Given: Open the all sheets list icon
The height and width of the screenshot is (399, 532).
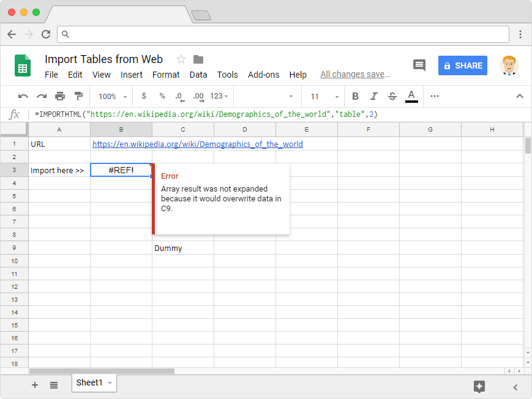Looking at the screenshot, I should click(54, 385).
